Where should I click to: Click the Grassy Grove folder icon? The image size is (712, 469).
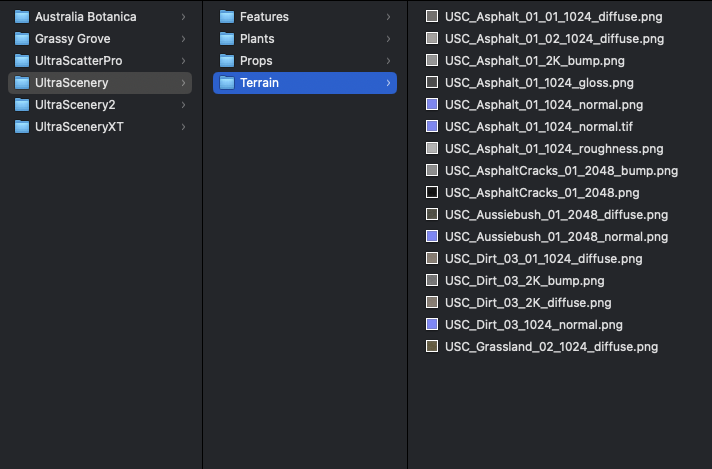pyautogui.click(x=22, y=39)
